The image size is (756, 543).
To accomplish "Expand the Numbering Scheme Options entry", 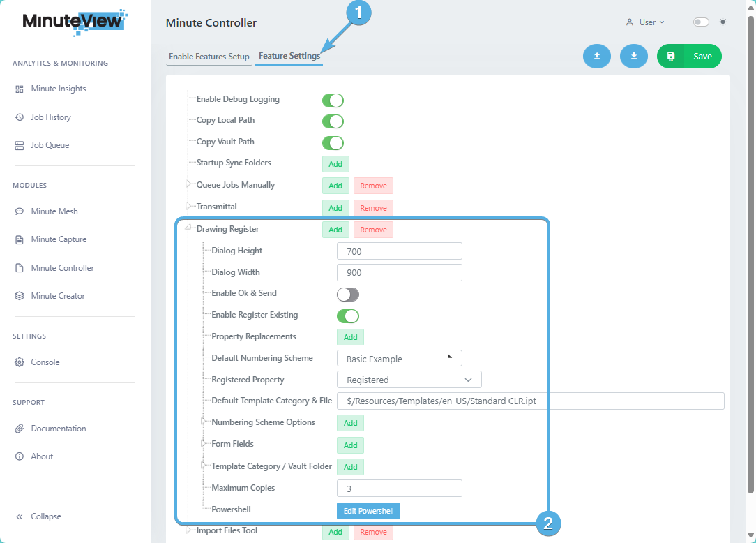I will (202, 422).
